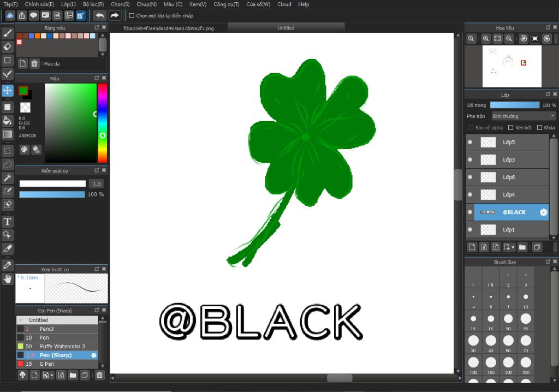Select the Bucket fill tool

[8, 121]
